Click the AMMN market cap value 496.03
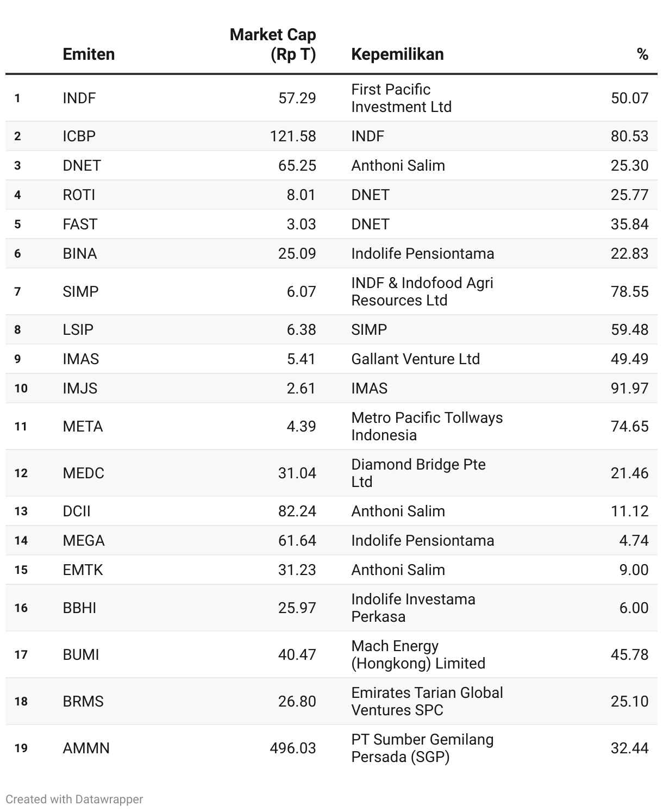The width and height of the screenshot is (663, 812). [293, 748]
